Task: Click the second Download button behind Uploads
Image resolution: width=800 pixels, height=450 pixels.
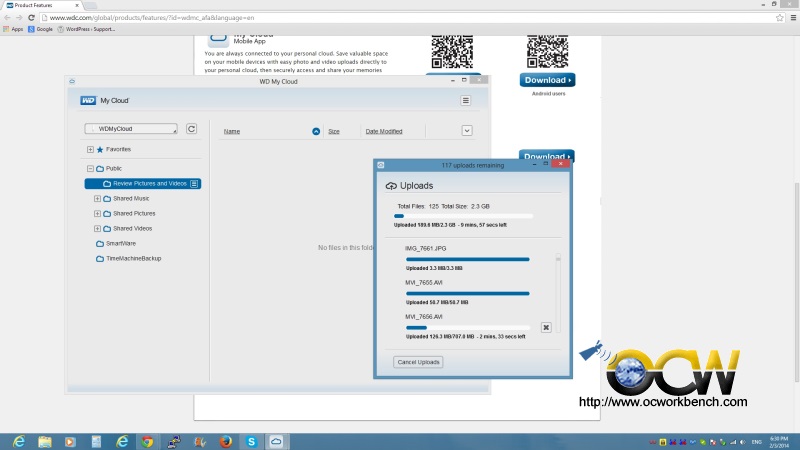Action: point(546,155)
